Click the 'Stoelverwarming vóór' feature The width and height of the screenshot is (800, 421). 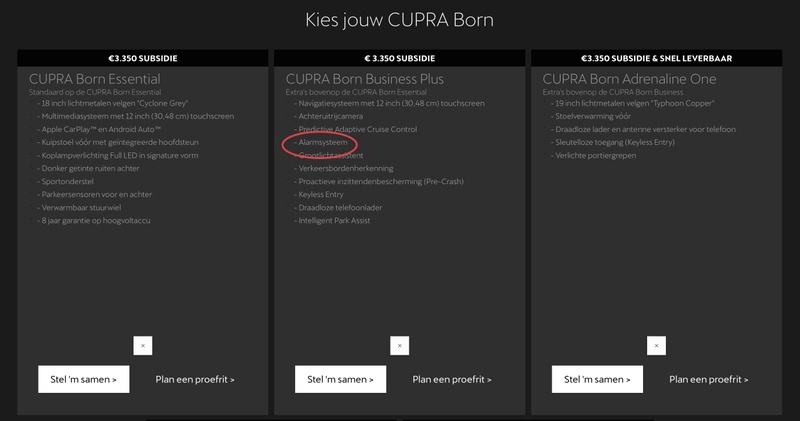593,116
